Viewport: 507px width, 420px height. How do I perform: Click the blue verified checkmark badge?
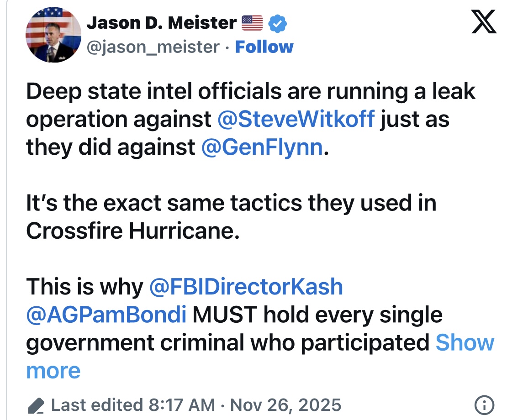click(x=277, y=22)
